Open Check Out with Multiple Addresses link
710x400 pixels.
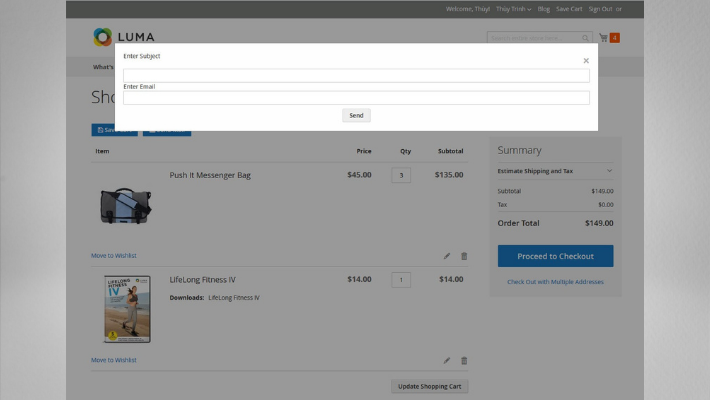555,282
